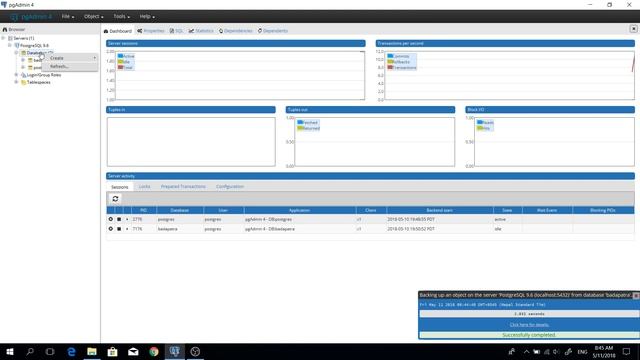Click the PID column header
The width and height of the screenshot is (640, 360).
[144, 210]
